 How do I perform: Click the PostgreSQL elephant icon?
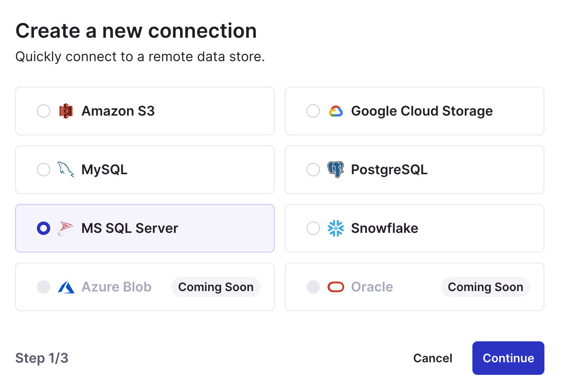[x=336, y=170]
